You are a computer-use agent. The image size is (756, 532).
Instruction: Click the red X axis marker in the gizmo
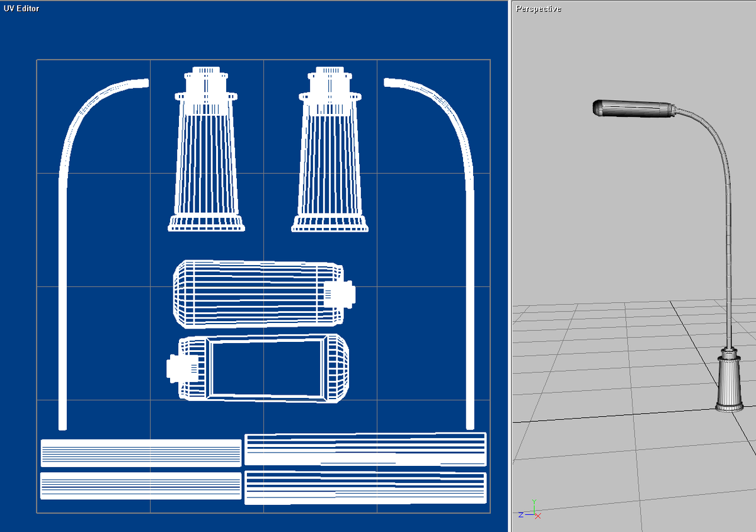click(537, 516)
